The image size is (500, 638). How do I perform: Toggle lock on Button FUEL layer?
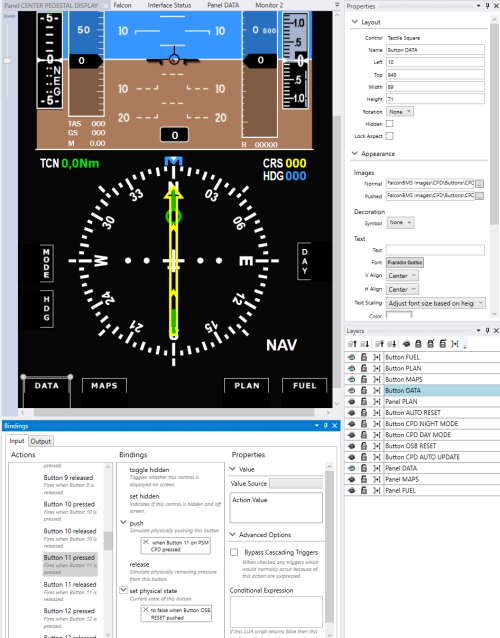[364, 357]
